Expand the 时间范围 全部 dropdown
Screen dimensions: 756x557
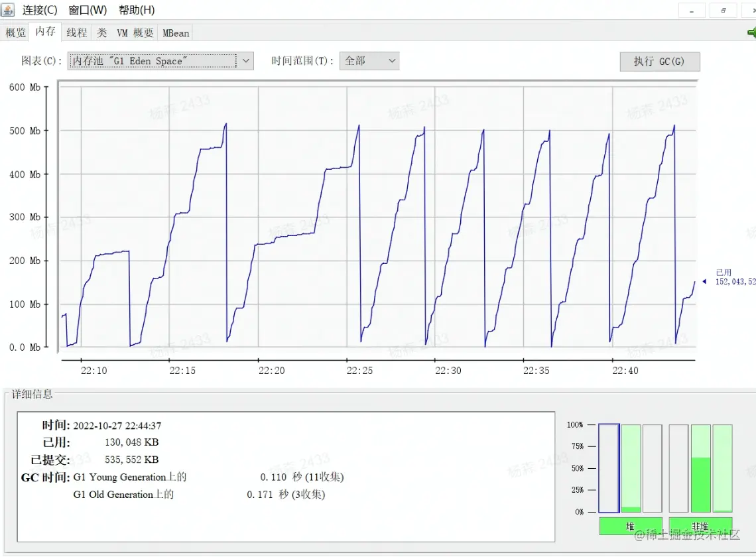(369, 61)
